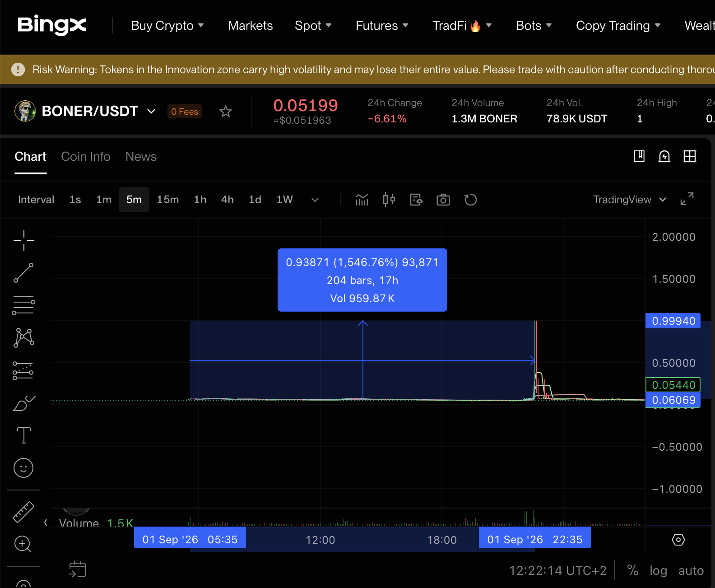This screenshot has height=588, width=715.
Task: Open the emoji icons tool
Action: click(23, 468)
